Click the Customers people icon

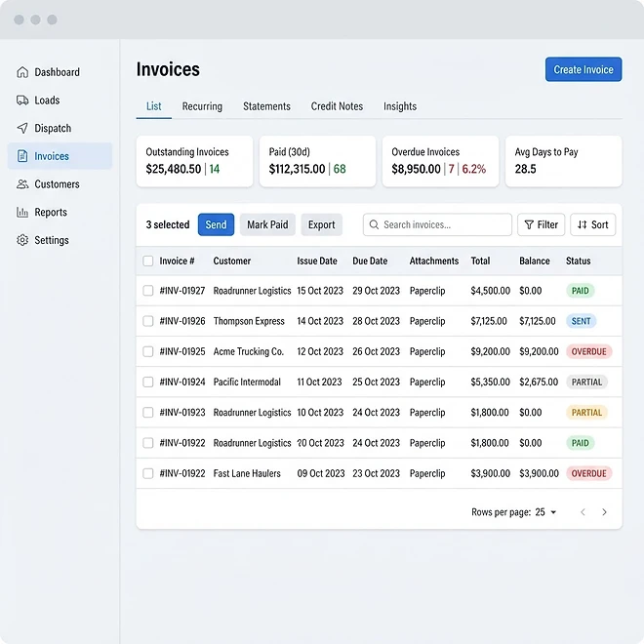[x=22, y=184]
